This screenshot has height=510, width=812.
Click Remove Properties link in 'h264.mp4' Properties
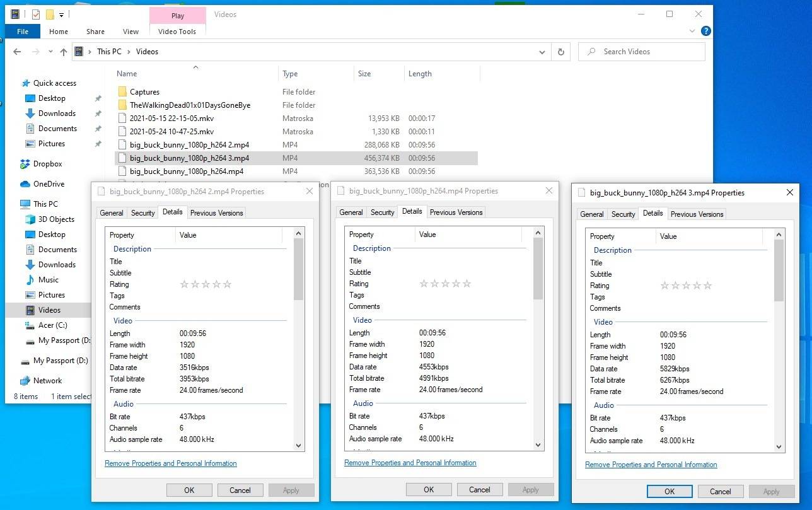410,463
